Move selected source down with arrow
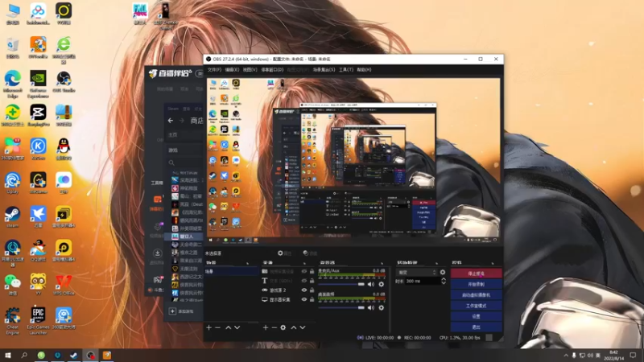 point(303,327)
